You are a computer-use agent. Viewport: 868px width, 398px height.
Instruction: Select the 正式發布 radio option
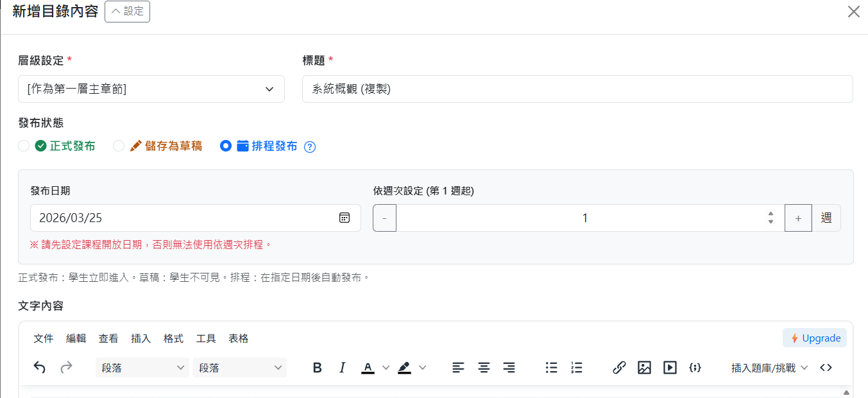pos(24,146)
